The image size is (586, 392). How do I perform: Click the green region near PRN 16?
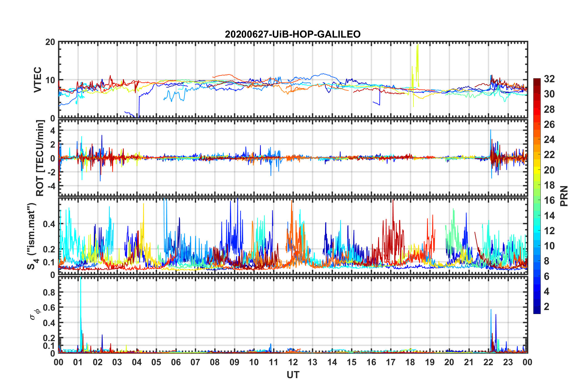tap(537, 200)
